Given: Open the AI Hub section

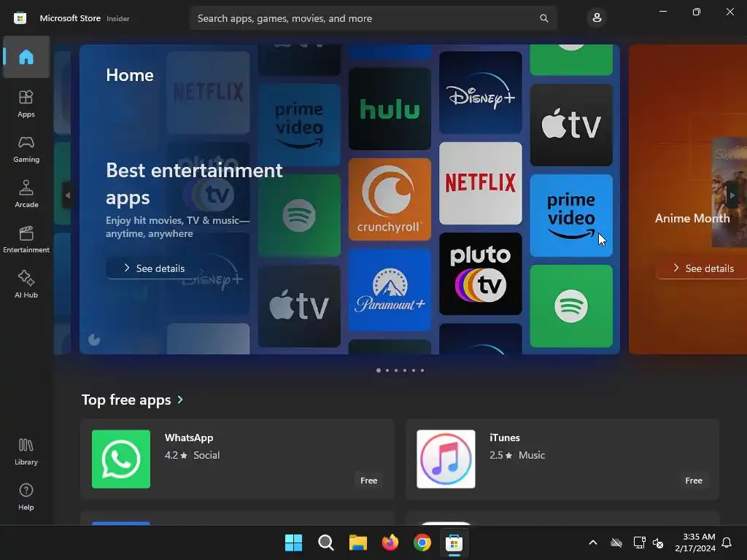Looking at the screenshot, I should click(x=26, y=285).
